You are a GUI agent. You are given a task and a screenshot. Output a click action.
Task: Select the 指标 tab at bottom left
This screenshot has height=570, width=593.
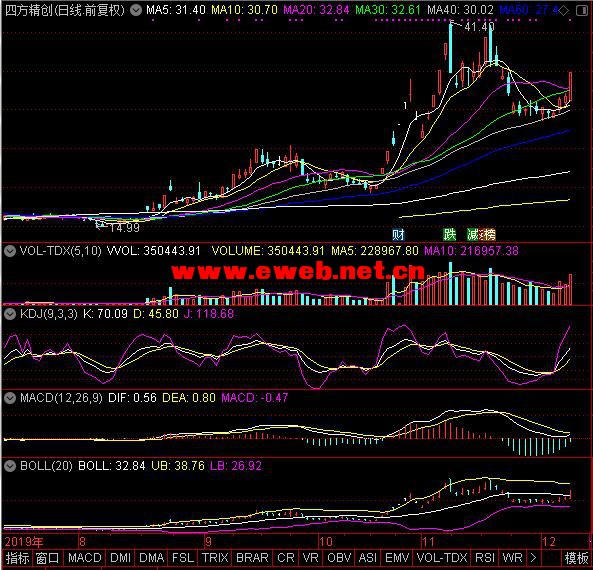pyautogui.click(x=17, y=558)
